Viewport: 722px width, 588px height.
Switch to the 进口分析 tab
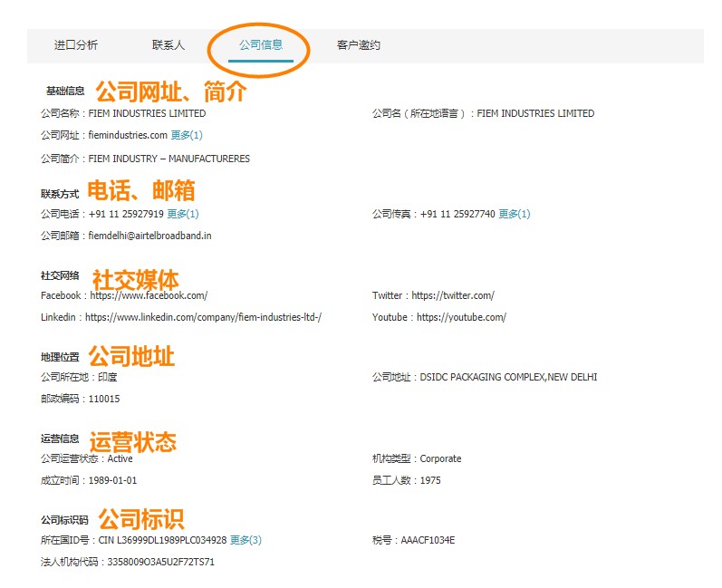pos(76,45)
